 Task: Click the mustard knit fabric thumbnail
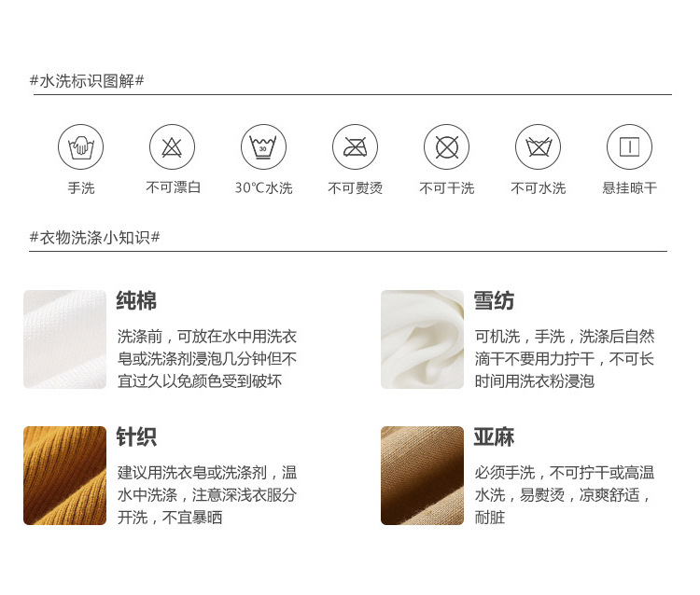[x=64, y=476]
